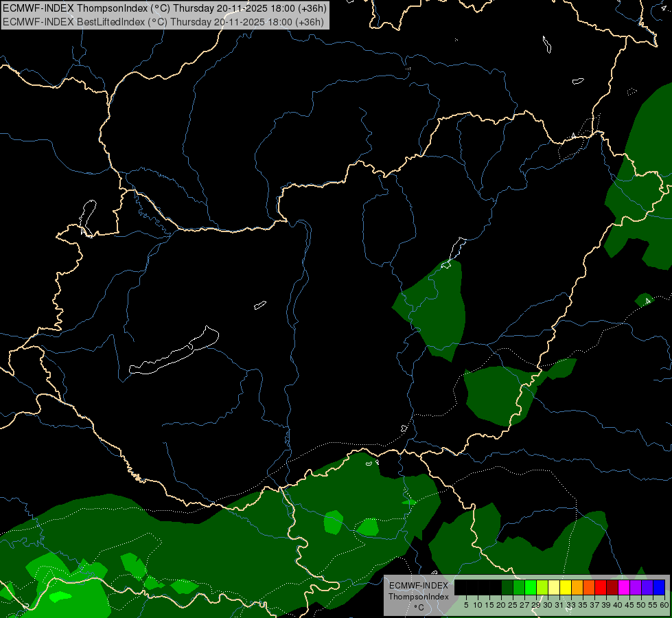The image size is (672, 618).
Task: Click the Lake Neusiedl outline near western border
Action: coord(87,218)
